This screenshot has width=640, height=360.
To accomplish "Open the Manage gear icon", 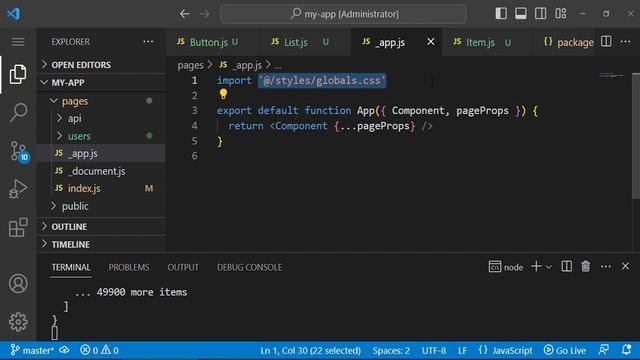I will pos(18,322).
